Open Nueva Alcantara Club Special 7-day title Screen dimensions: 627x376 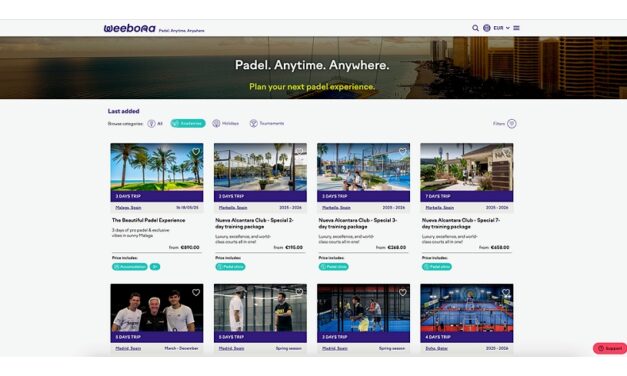coord(461,223)
